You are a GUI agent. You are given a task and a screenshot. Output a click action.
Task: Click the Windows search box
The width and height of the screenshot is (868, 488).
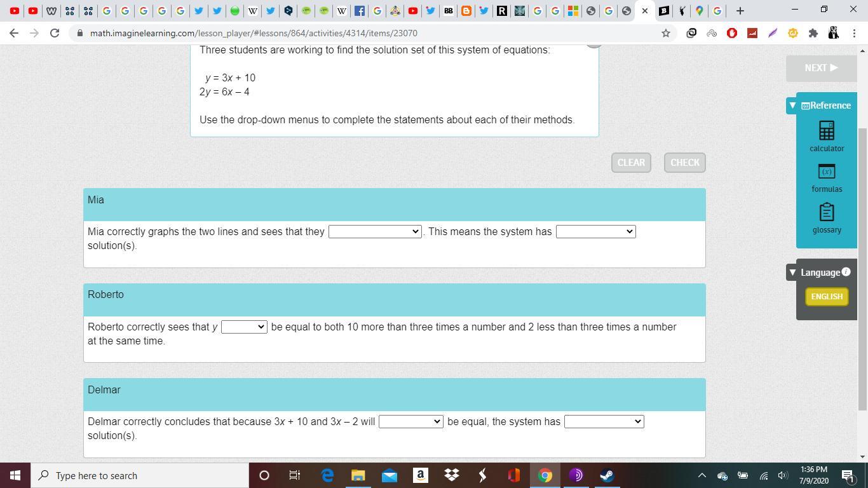(140, 475)
